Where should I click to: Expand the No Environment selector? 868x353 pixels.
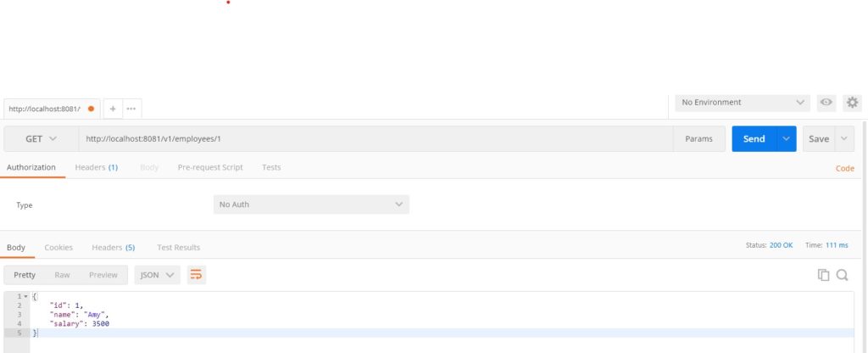tap(743, 103)
